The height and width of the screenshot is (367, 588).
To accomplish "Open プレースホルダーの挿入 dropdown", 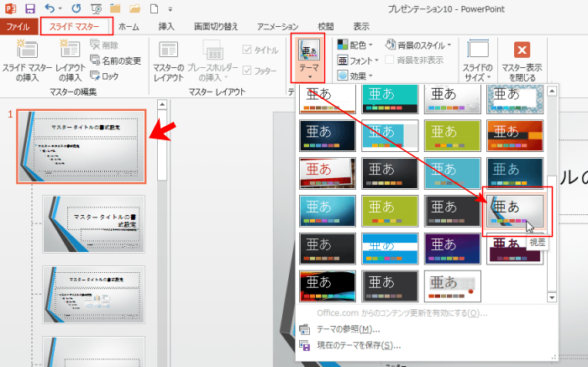I will point(213,60).
